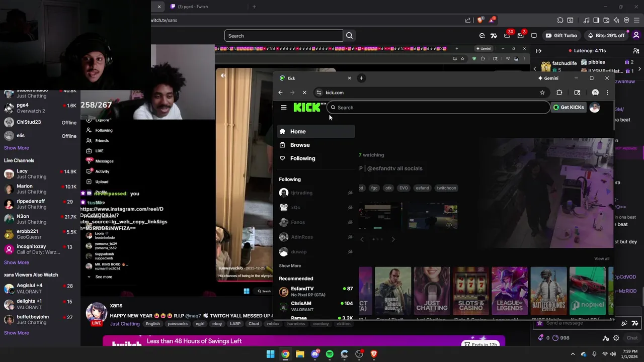Open Twitch prime loot with 30 badge

(x=507, y=36)
